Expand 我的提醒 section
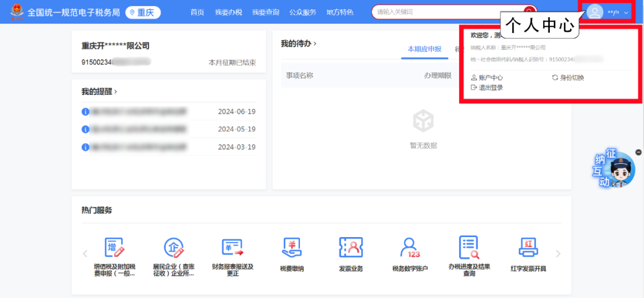Image resolution: width=644 pixels, height=298 pixels. tap(100, 91)
